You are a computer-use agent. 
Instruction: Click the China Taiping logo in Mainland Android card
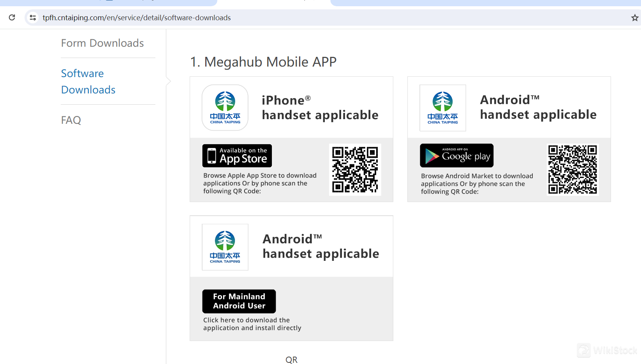point(225,247)
